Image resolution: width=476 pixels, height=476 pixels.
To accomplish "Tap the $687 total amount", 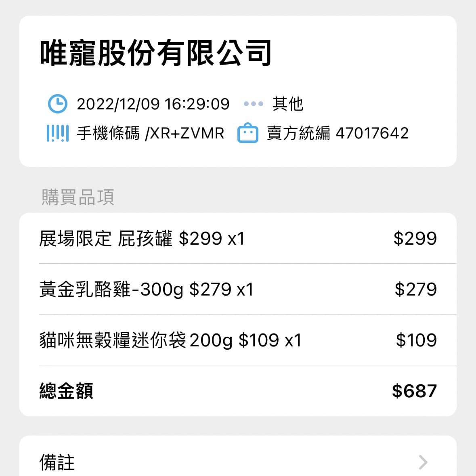I will click(414, 391).
